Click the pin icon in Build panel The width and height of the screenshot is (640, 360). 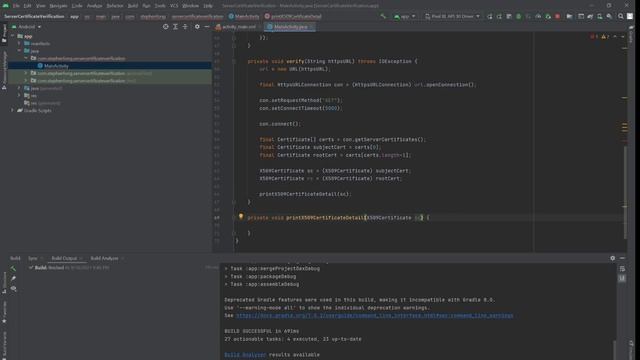pyautogui.click(x=13, y=278)
